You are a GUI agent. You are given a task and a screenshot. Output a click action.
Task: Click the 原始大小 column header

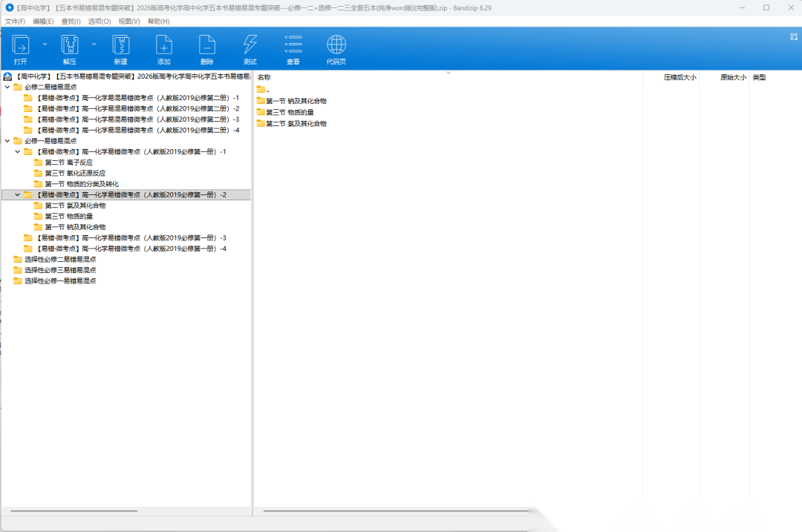tap(732, 77)
